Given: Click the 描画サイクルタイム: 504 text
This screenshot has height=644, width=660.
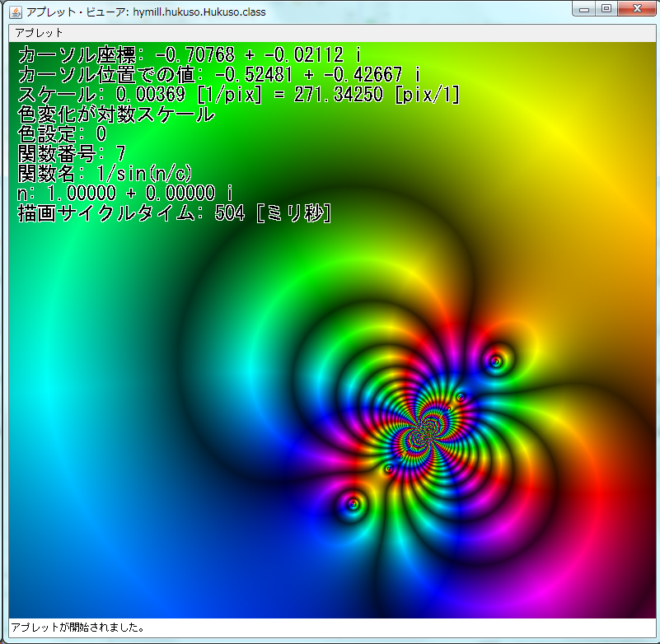Looking at the screenshot, I should click(175, 213).
